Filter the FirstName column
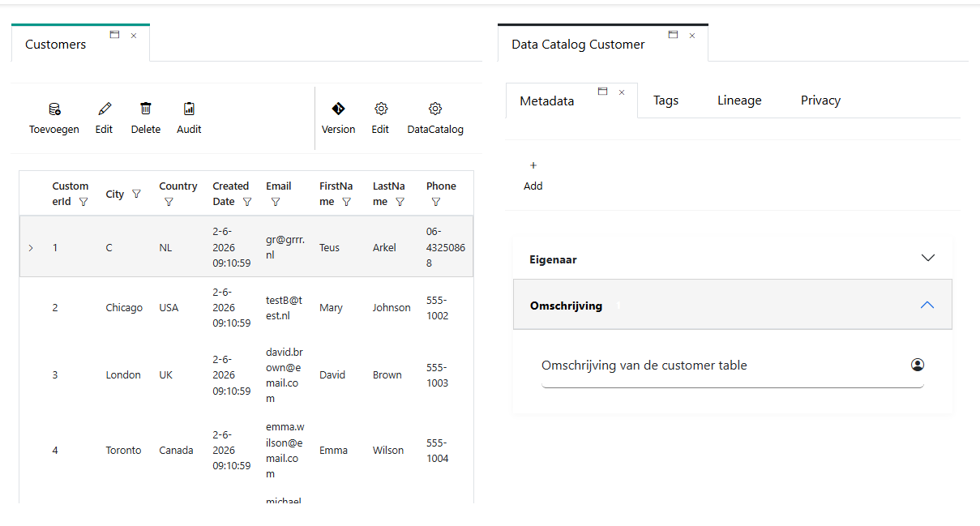The width and height of the screenshot is (980, 526). coord(346,202)
